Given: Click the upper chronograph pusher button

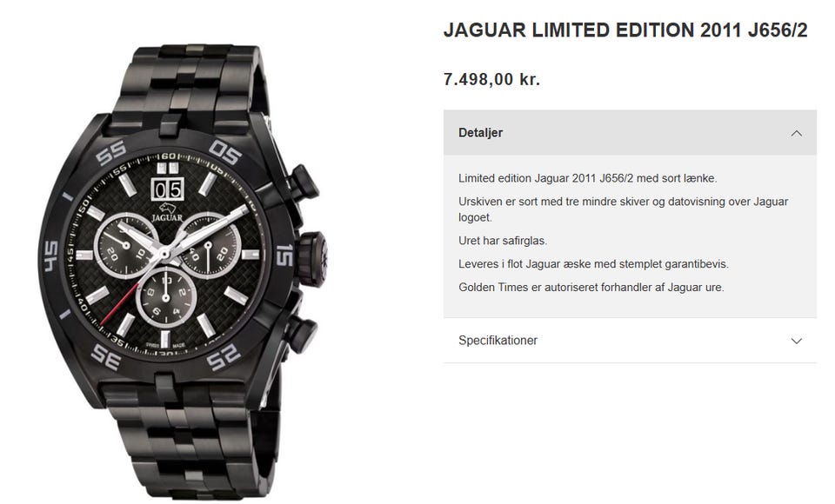Looking at the screenshot, I should click(x=304, y=182).
